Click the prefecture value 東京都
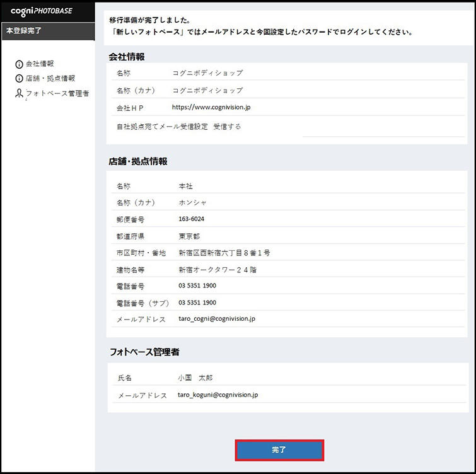 [x=189, y=236]
